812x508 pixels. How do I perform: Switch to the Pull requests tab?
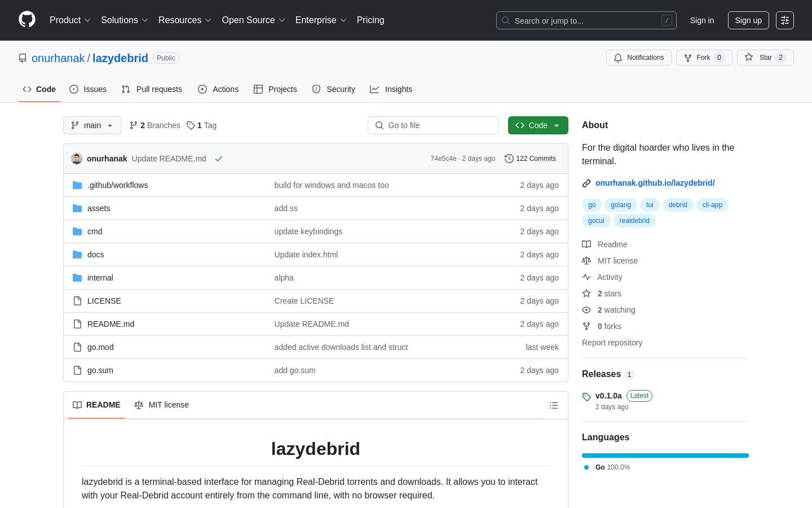pos(152,89)
